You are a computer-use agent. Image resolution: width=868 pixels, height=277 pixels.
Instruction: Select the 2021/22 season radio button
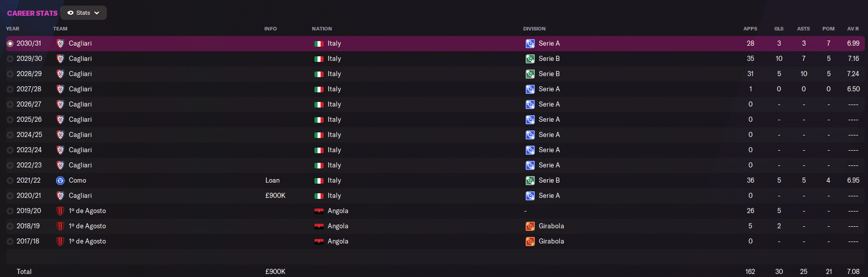10,181
